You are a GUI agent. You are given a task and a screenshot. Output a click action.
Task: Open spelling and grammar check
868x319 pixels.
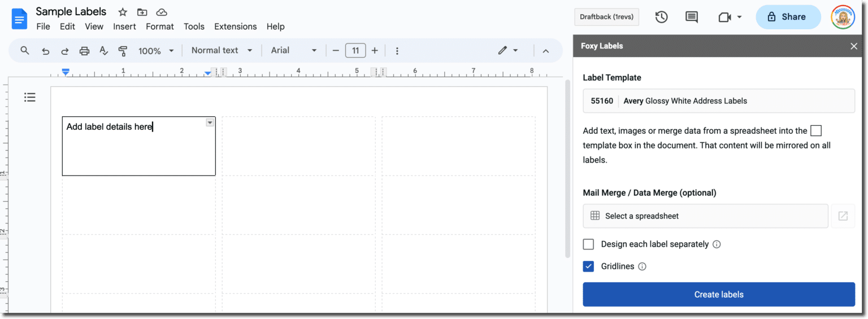tap(103, 51)
